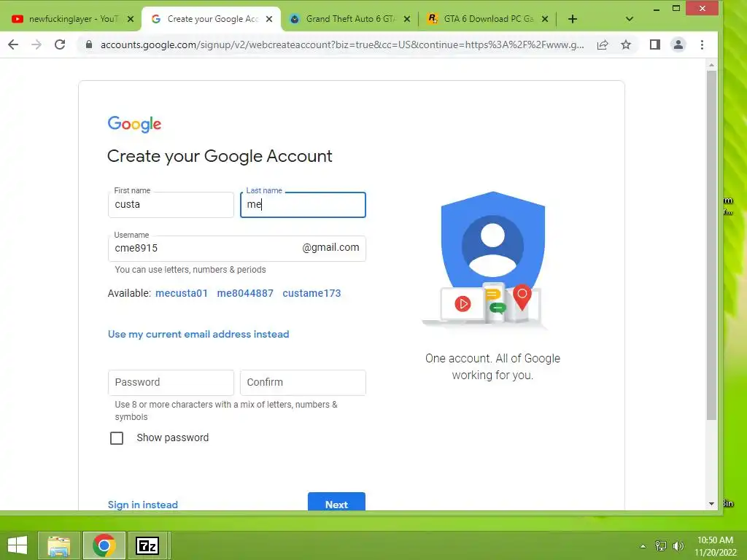Open the tab search dropdown
The height and width of the screenshot is (560, 747).
pos(630,19)
